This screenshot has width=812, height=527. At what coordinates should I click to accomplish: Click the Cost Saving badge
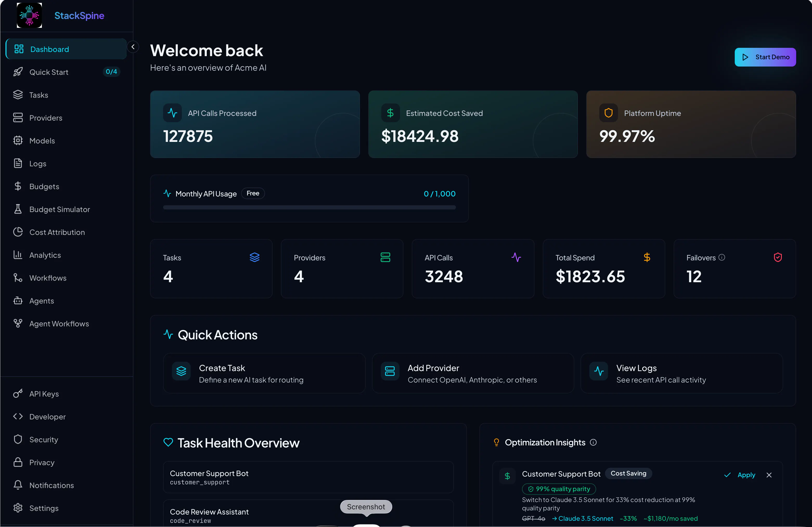628,473
